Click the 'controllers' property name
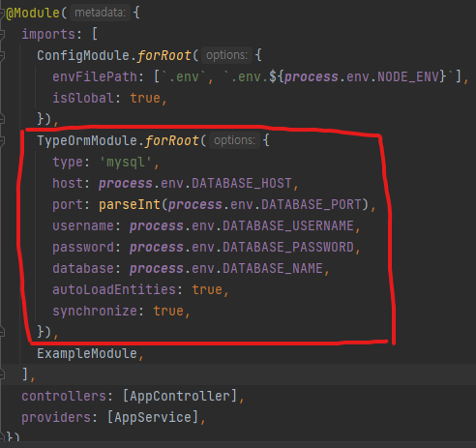 pos(64,396)
